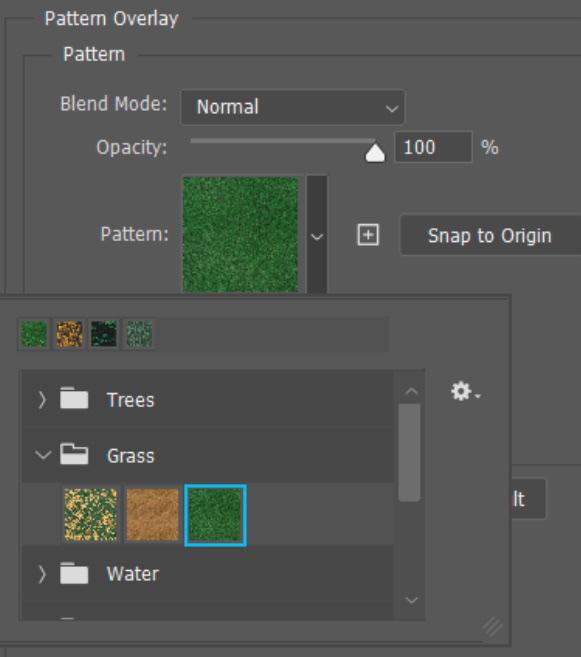Click the Opacity value field
Image resolution: width=581 pixels, height=657 pixels.
pyautogui.click(x=433, y=147)
